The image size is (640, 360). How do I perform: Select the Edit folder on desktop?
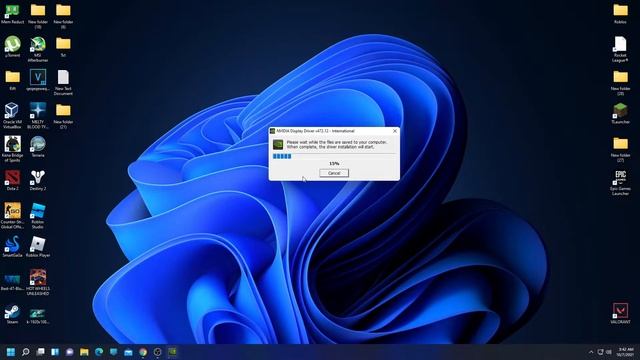coord(12,80)
